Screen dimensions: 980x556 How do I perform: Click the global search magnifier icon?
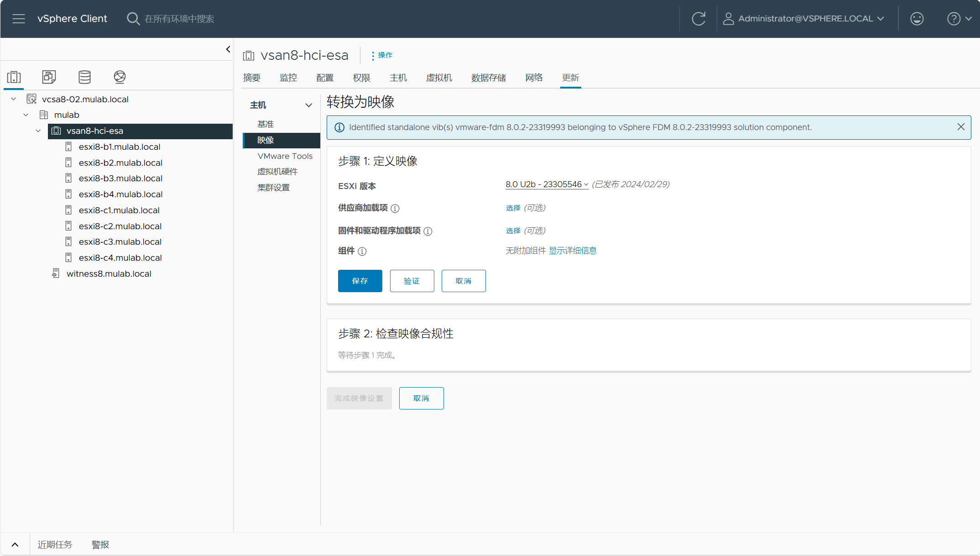coord(133,19)
